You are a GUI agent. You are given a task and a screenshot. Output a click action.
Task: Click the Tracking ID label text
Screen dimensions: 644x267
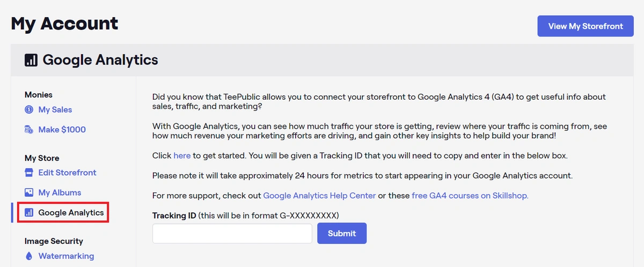coord(174,216)
